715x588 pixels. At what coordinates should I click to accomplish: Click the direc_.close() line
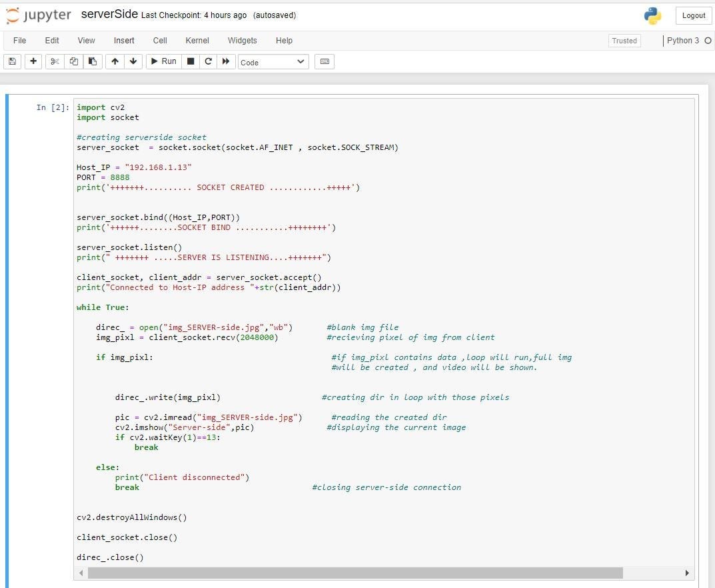click(x=110, y=557)
